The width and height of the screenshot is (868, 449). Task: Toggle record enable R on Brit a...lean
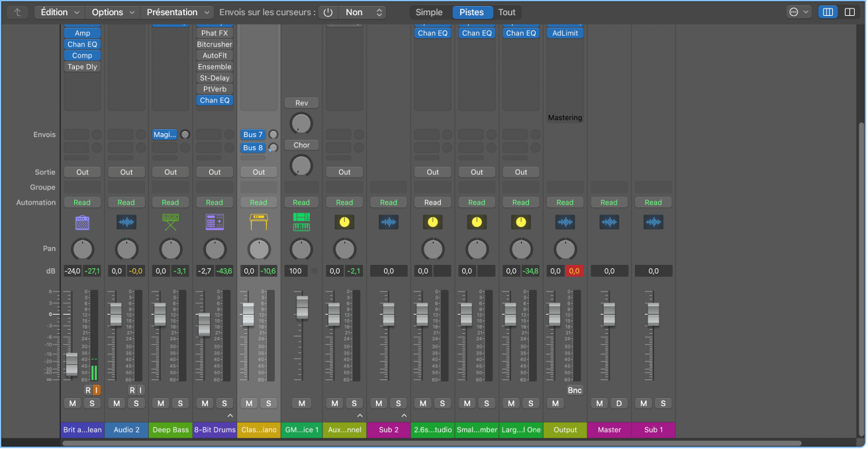tap(87, 390)
